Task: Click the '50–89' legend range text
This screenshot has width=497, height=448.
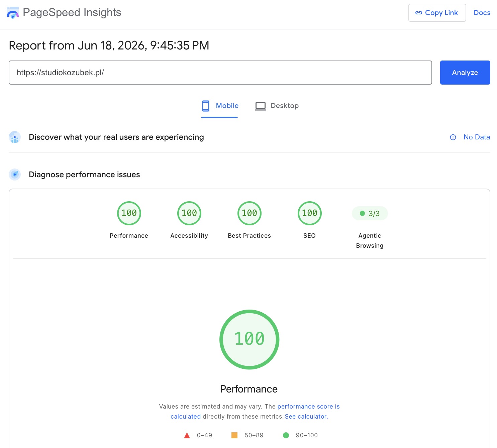Action: 254,435
